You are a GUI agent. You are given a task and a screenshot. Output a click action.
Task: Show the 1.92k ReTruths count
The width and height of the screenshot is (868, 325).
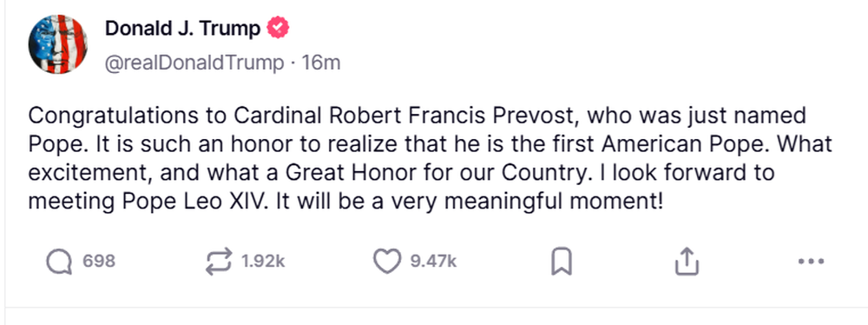click(x=264, y=262)
